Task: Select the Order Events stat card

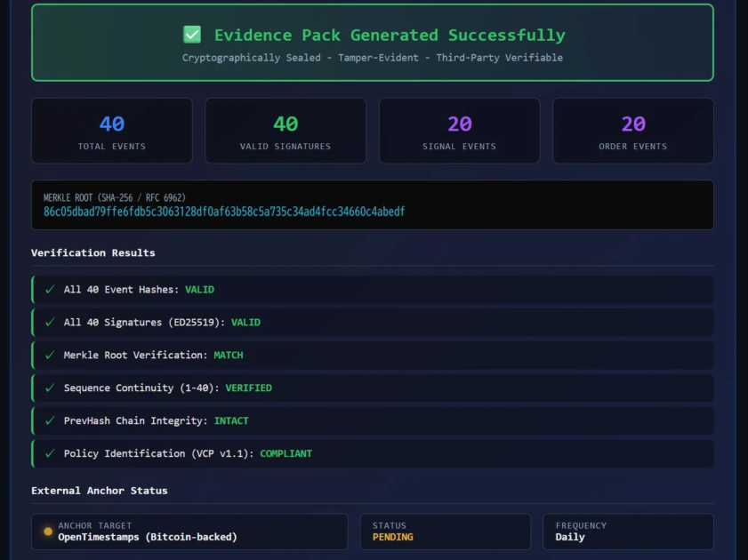Action: point(632,131)
